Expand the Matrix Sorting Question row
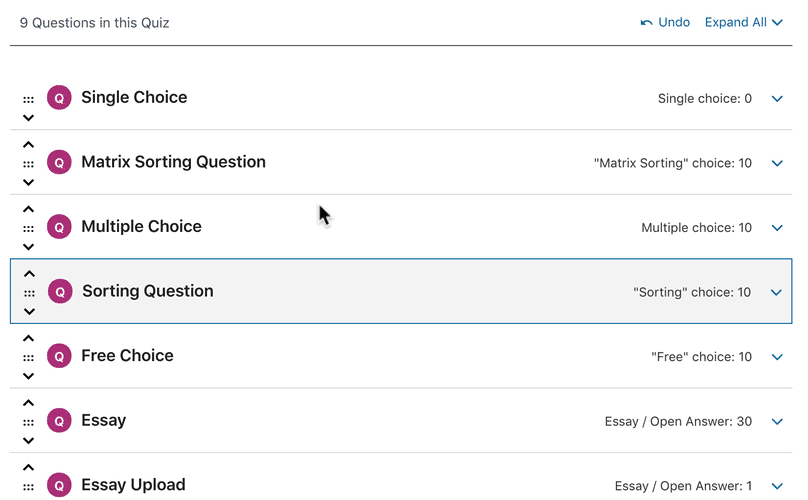Screen dimensions: 808x500 pyautogui.click(x=777, y=163)
